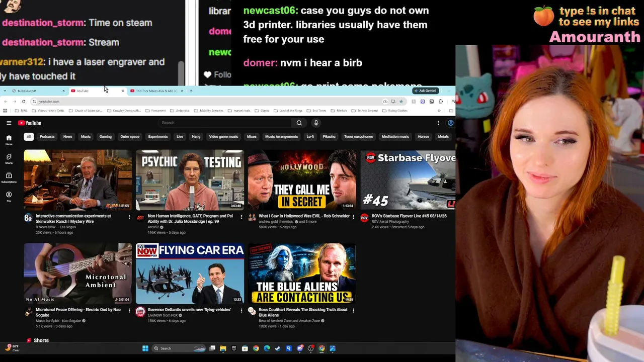Open more options for Psychic Testing video
The width and height of the screenshot is (644, 362).
(241, 217)
